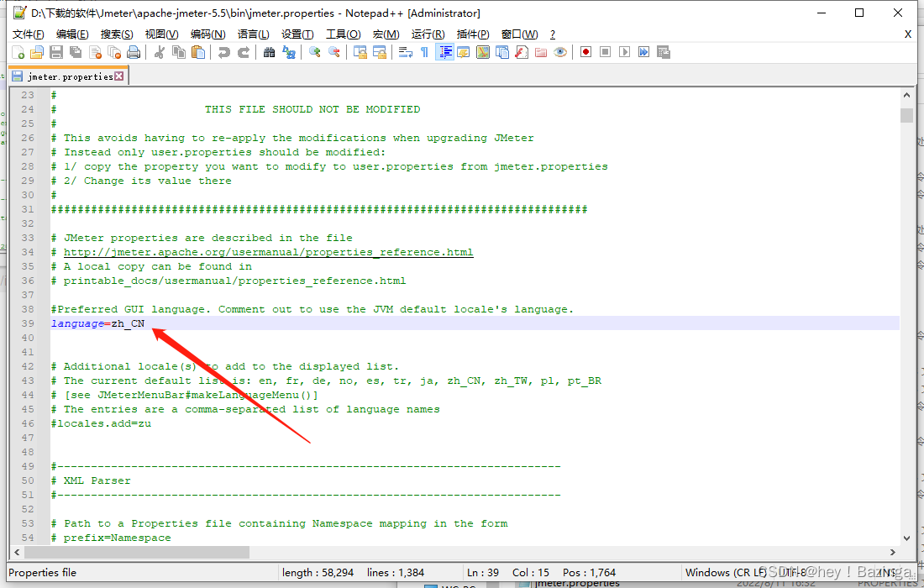Toggle word wrap in the toolbar

(x=406, y=52)
